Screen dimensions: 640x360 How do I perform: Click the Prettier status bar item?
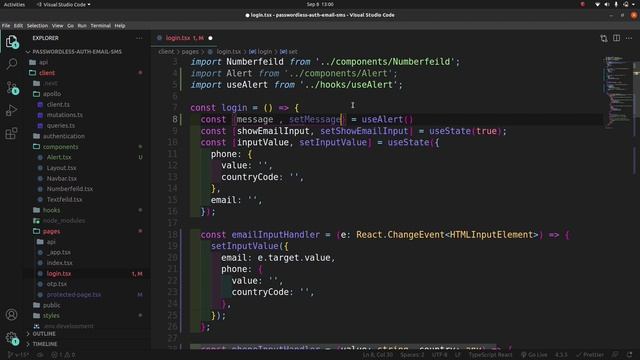[x=589, y=355]
